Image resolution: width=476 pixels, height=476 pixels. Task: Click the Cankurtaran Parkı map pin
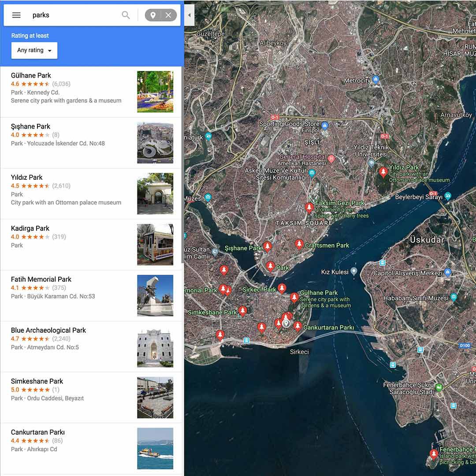[x=297, y=326]
